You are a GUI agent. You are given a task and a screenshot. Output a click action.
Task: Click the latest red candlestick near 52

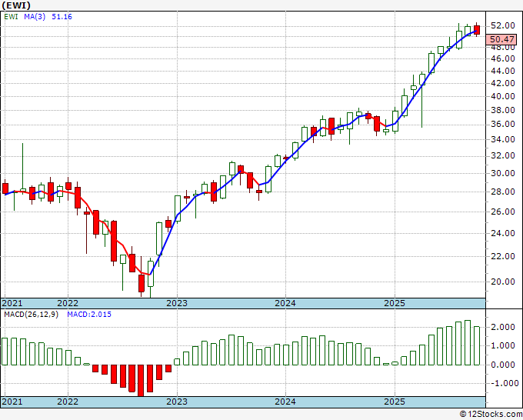coord(477,30)
